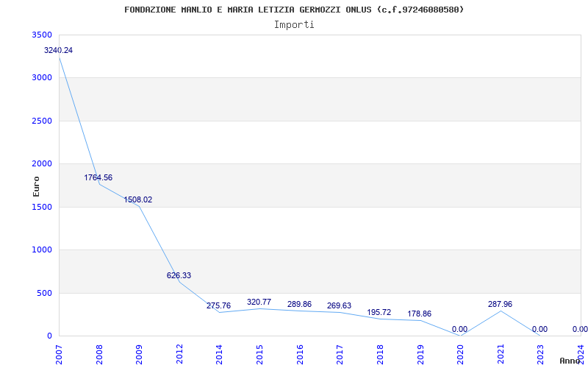The width and height of the screenshot is (588, 368).
Task: Click the 2014 year axis label
Action: [x=219, y=355]
